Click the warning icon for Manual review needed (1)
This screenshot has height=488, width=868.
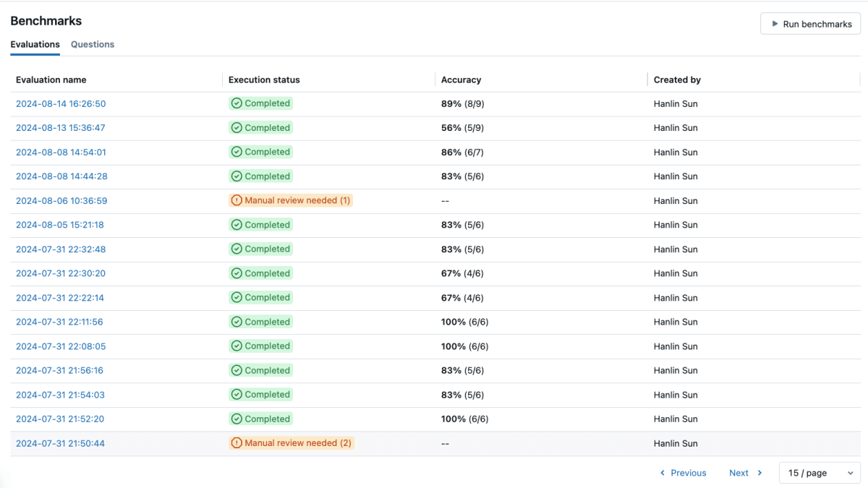237,200
